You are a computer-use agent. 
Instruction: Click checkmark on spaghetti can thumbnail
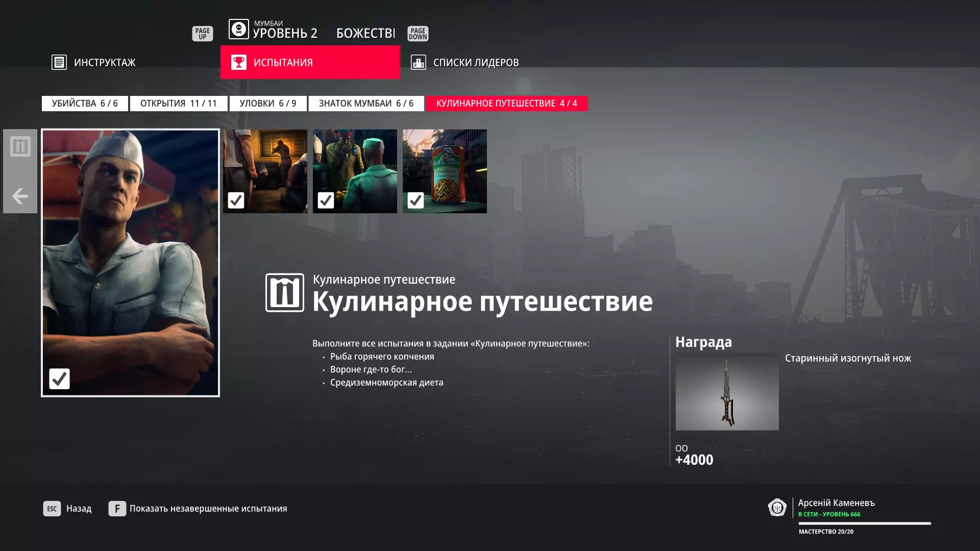tap(415, 200)
